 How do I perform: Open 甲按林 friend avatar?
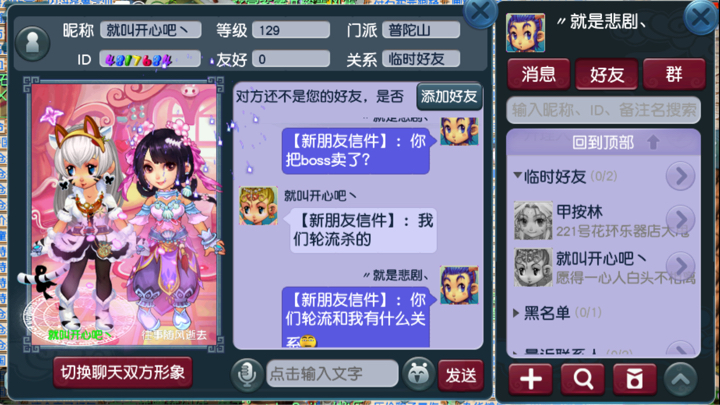(533, 220)
